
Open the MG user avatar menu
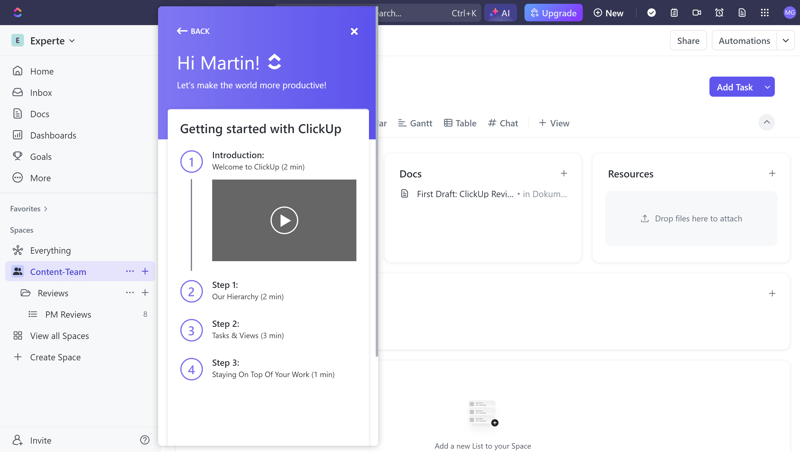[x=789, y=13]
